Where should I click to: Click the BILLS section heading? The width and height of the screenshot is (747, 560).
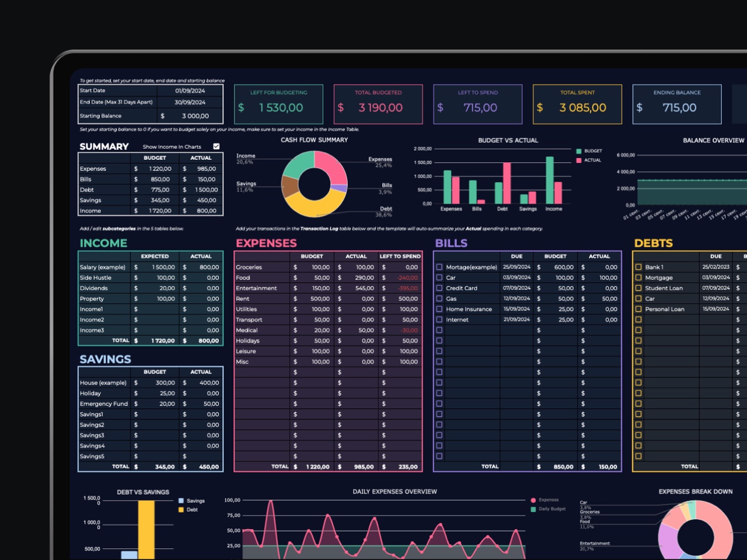click(x=451, y=243)
